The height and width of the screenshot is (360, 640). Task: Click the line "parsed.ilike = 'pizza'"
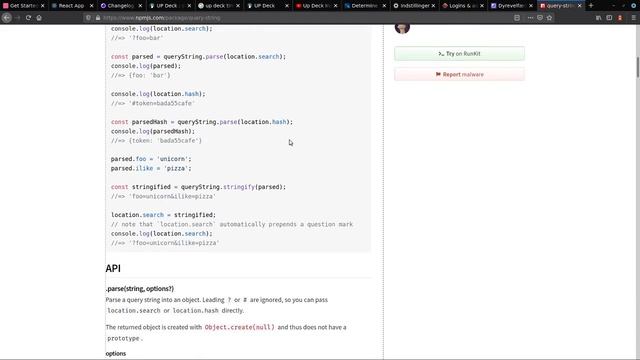[x=151, y=168]
